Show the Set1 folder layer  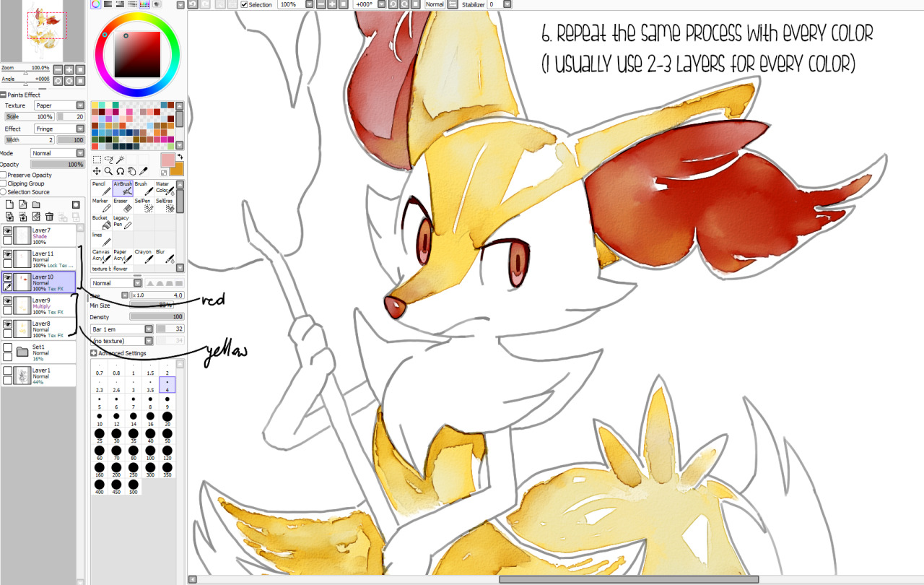point(8,347)
